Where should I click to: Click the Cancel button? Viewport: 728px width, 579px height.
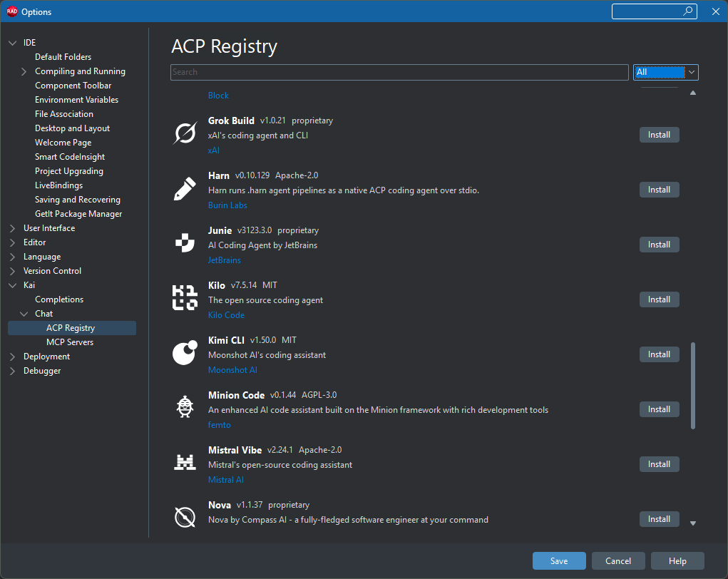(618, 561)
